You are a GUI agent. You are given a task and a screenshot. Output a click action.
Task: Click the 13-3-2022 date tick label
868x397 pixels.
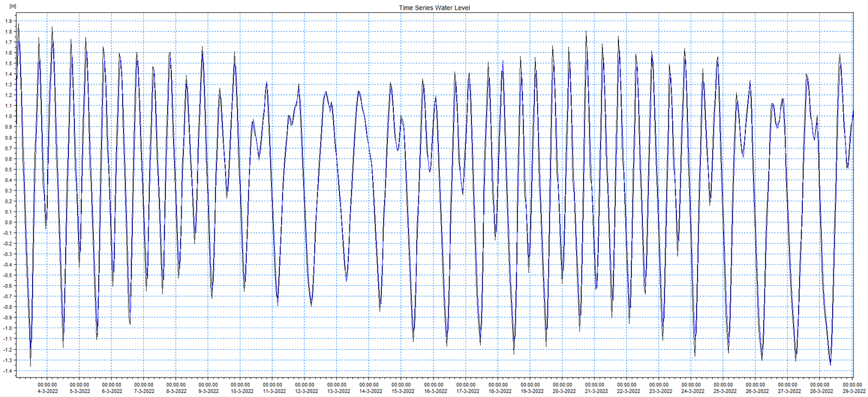click(337, 391)
